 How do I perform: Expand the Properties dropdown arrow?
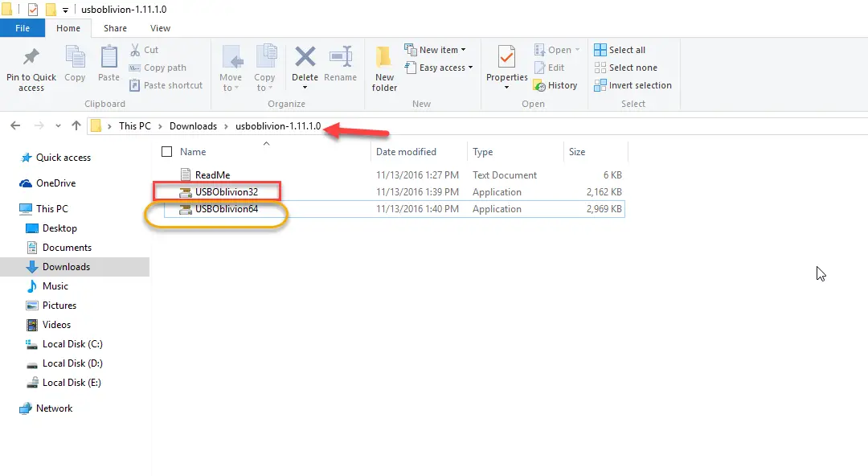click(506, 88)
